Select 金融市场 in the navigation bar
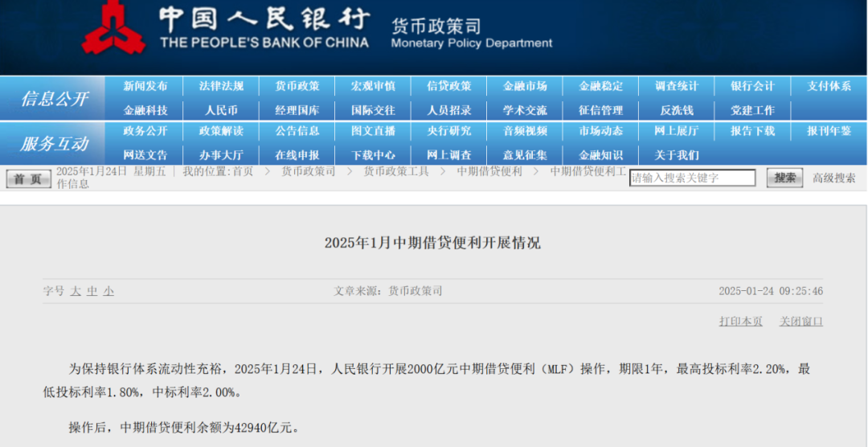This screenshot has height=447, width=868. pyautogui.click(x=525, y=86)
